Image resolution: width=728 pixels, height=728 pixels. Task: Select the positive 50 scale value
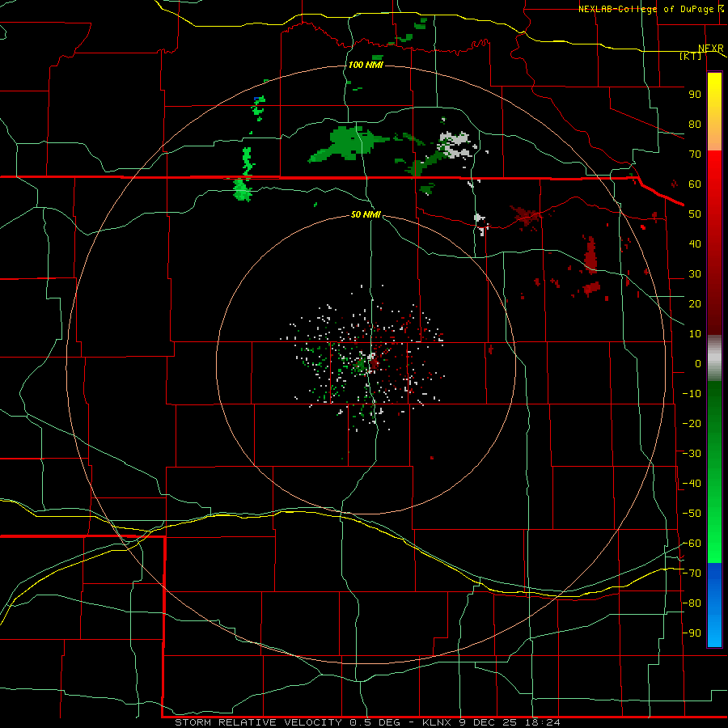point(695,214)
